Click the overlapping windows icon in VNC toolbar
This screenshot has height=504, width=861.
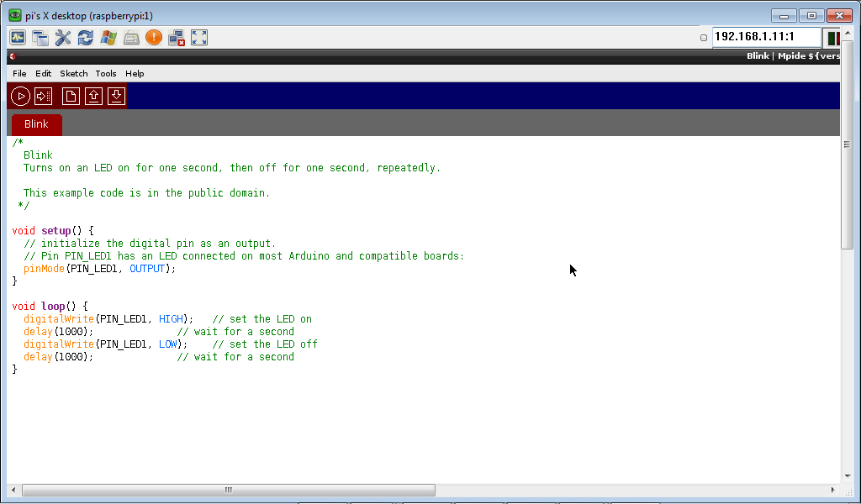[40, 37]
